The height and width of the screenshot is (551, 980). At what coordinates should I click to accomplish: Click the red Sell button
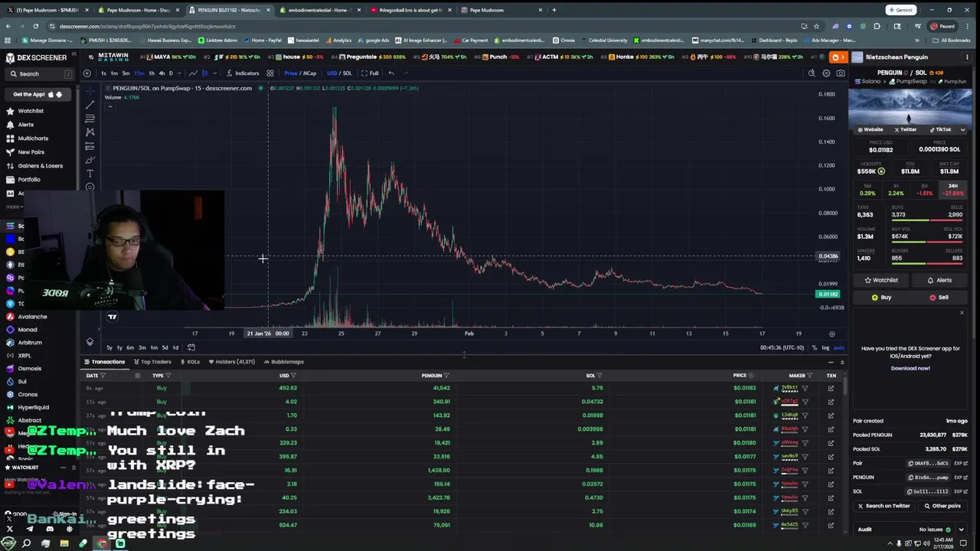[939, 298]
